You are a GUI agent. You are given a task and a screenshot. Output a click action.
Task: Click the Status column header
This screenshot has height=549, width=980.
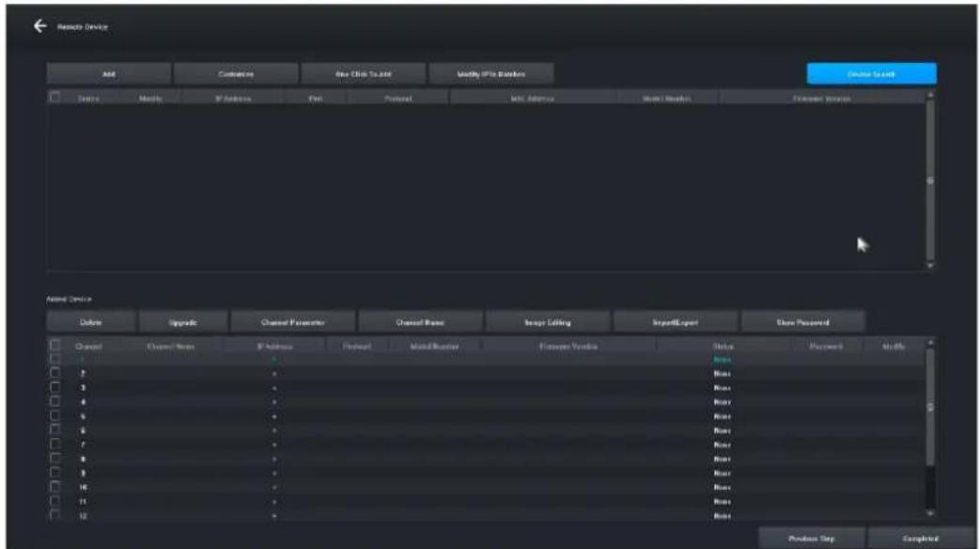point(723,346)
